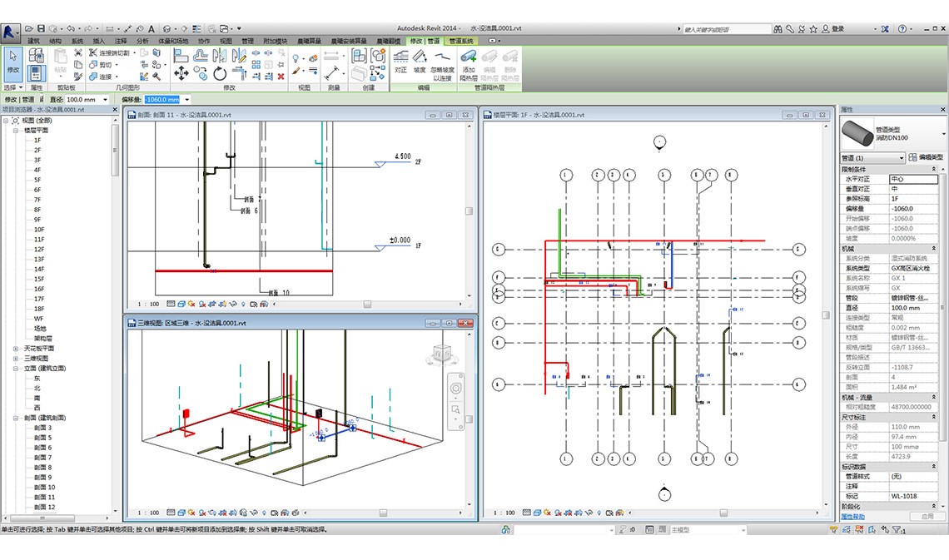
Task: Expand the 天花板平面 tree node
Action: pyautogui.click(x=17, y=348)
